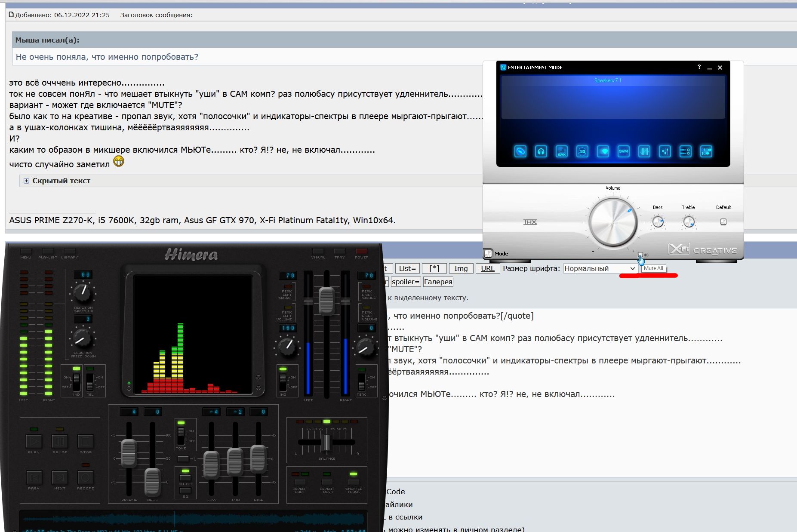The image size is (797, 532).
Task: Click Record button in Himera player
Action: point(86,477)
